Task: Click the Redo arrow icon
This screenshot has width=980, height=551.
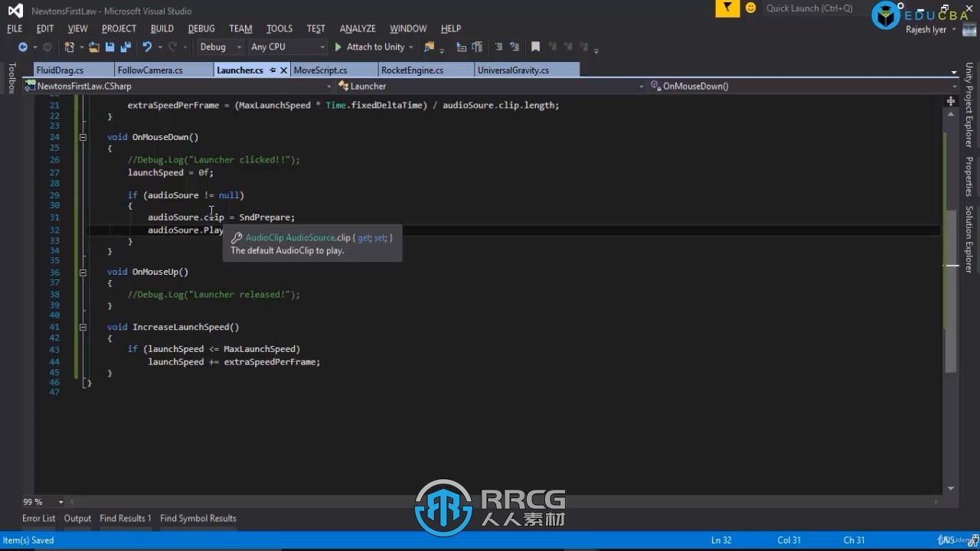Action: pyautogui.click(x=172, y=47)
